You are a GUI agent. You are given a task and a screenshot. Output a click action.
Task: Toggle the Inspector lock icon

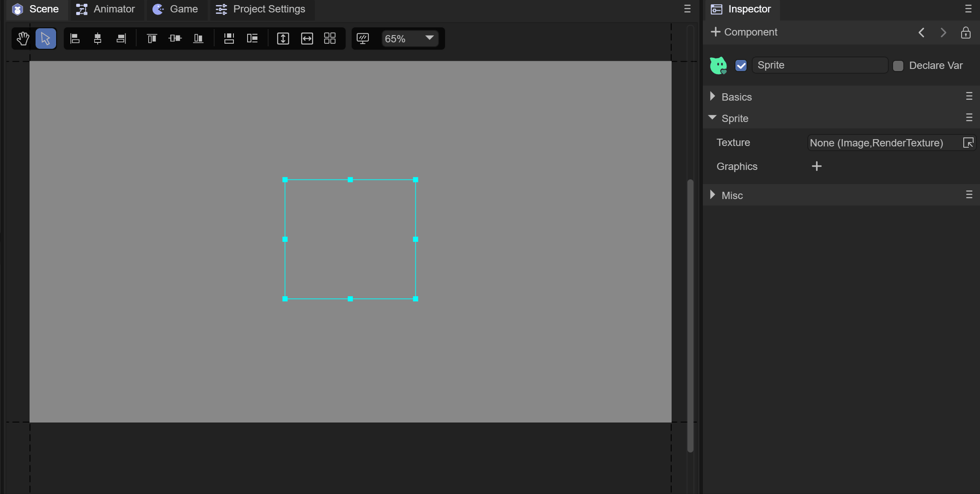click(965, 33)
